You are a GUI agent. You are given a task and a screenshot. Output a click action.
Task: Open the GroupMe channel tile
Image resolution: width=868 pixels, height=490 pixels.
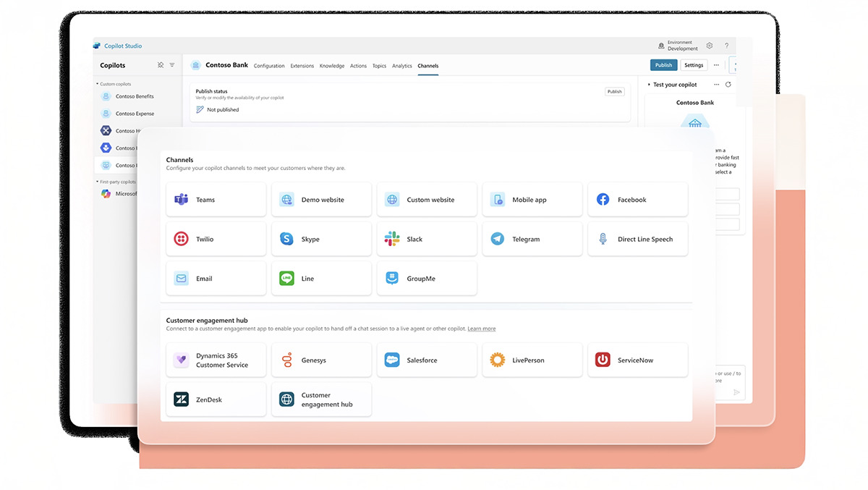(427, 279)
